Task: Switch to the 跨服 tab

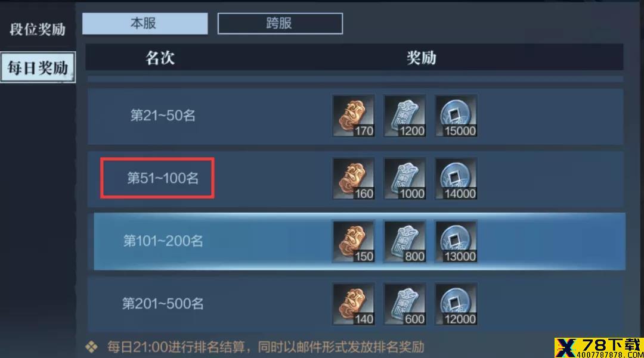Action: pyautogui.click(x=280, y=23)
